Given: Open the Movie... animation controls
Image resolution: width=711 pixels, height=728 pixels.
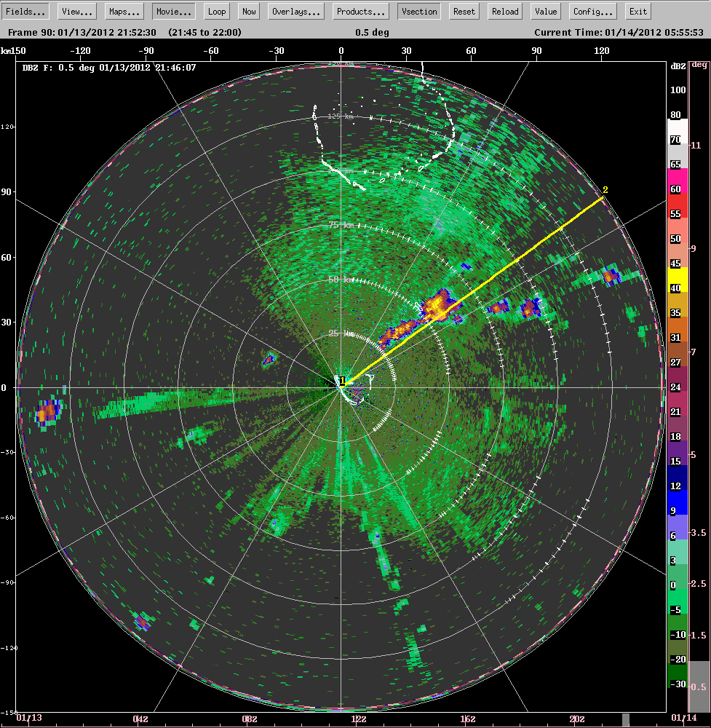Looking at the screenshot, I should pyautogui.click(x=172, y=11).
